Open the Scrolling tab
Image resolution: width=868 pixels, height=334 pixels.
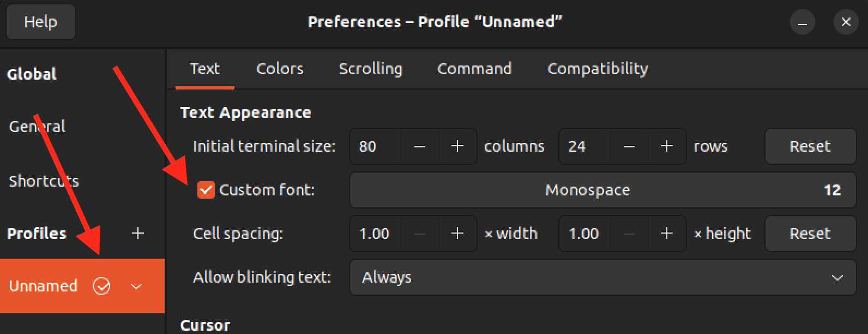371,69
